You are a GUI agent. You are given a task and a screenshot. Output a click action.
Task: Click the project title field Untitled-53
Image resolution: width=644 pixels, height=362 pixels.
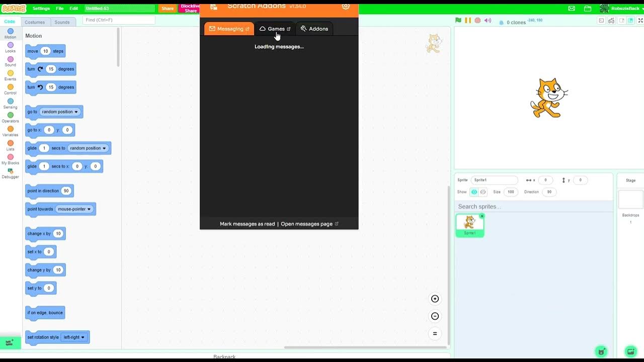(120, 9)
